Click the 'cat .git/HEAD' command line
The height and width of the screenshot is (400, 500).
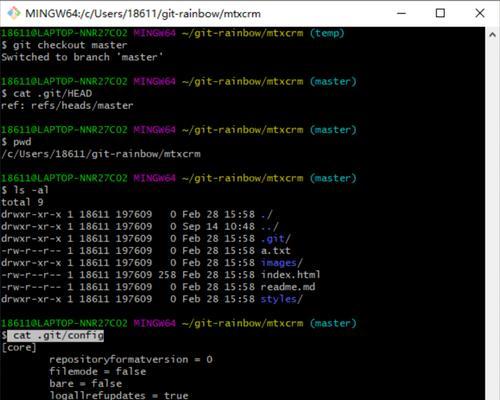(x=47, y=93)
